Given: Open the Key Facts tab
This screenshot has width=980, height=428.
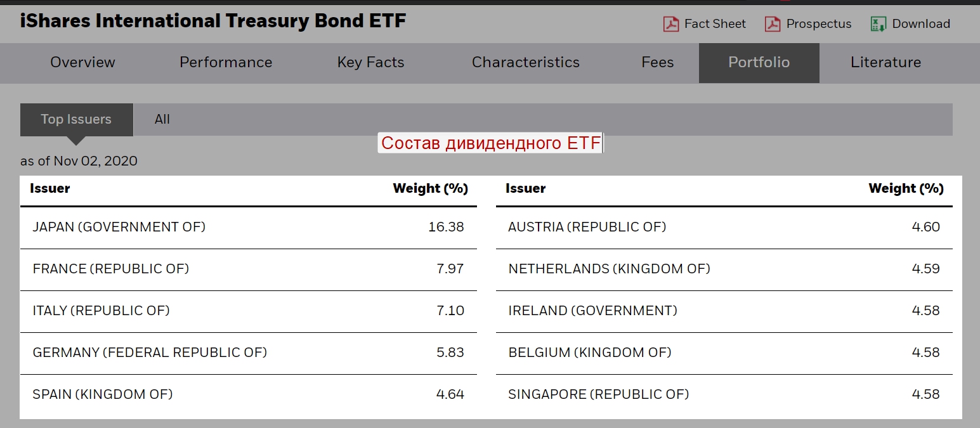Looking at the screenshot, I should coord(370,62).
